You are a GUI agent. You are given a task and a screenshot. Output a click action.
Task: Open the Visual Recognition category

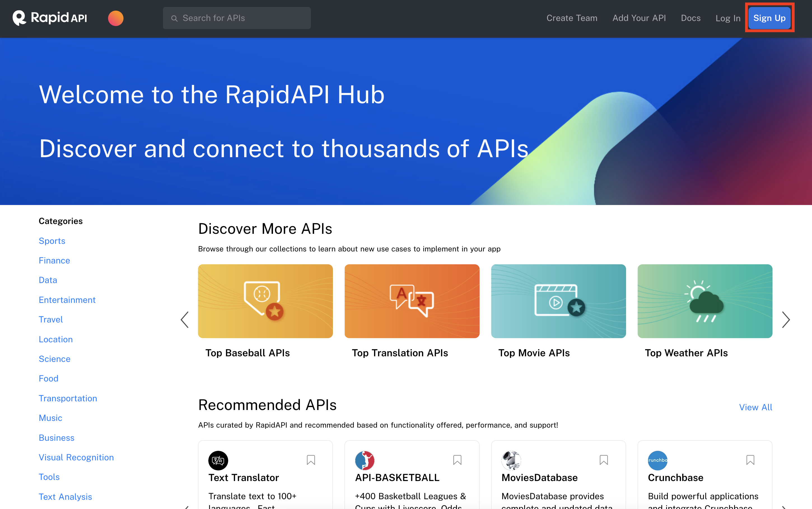coord(76,457)
